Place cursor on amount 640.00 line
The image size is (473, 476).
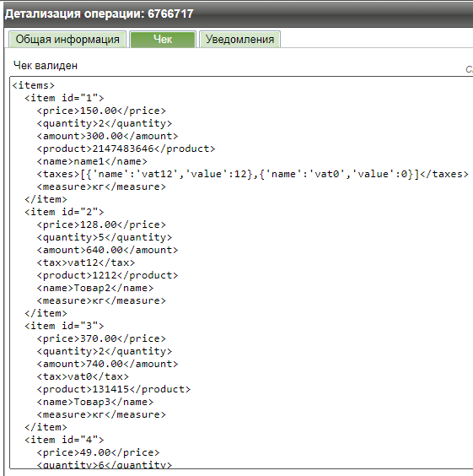coord(107,250)
